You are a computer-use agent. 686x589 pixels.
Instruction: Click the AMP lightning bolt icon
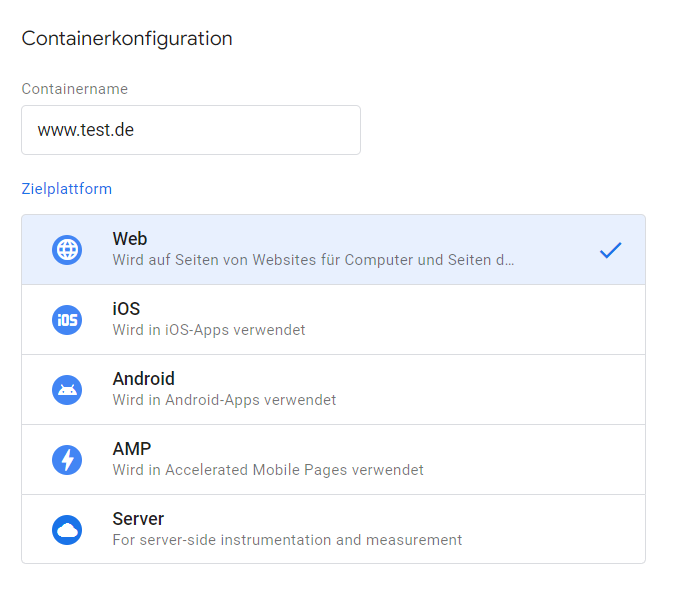tap(67, 460)
